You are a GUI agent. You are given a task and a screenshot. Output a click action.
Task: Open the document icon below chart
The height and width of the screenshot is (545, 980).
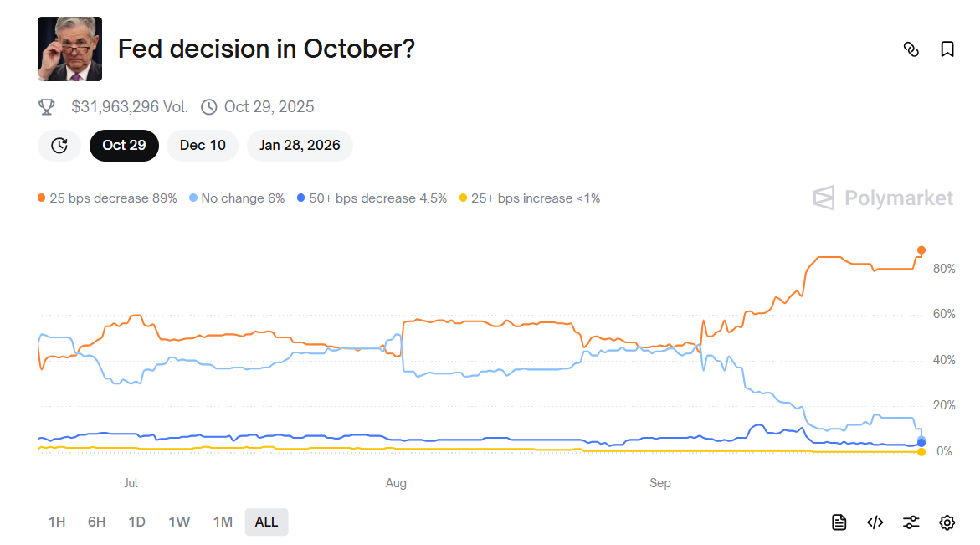click(839, 522)
